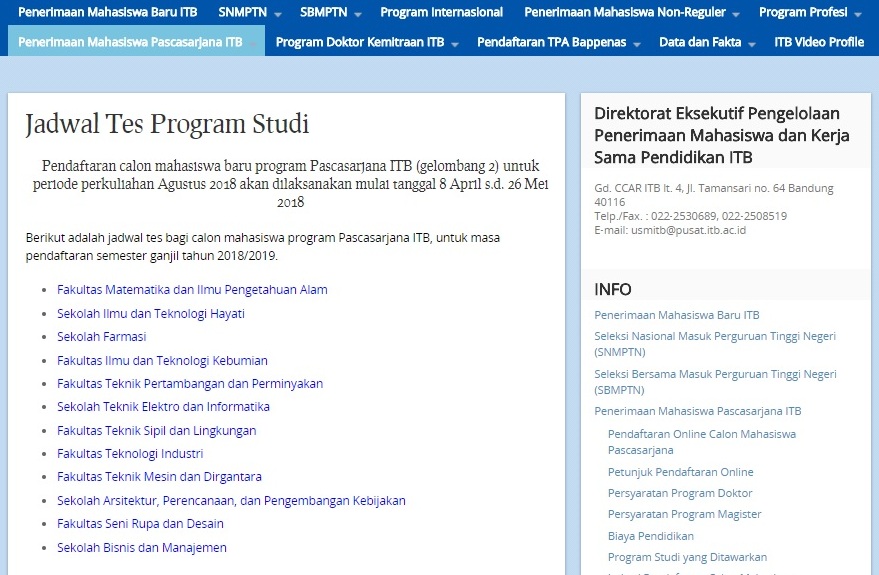Open Program Profesi menu
Screen dimensions: 879x575
point(803,12)
